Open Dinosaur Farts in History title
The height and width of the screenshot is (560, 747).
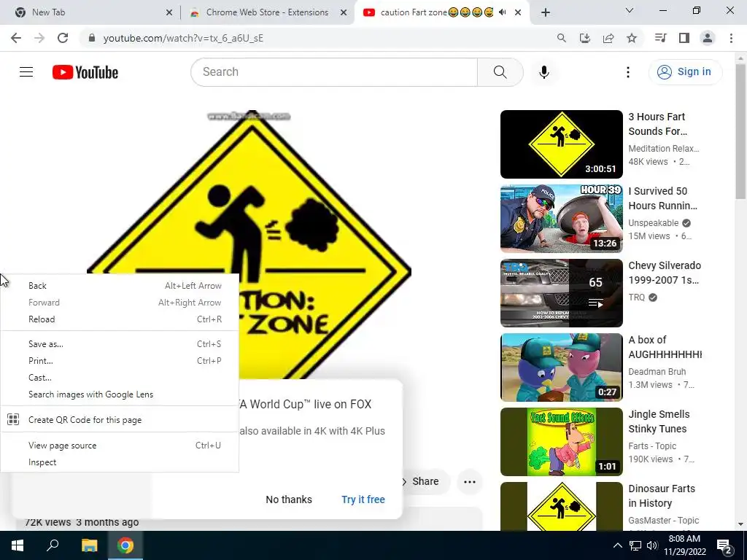pyautogui.click(x=662, y=496)
